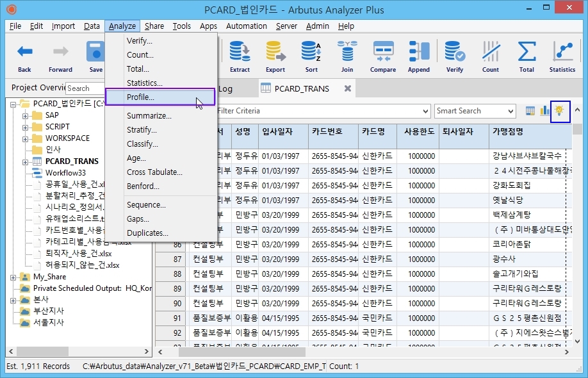Choose Stratify... menu entry
The height and width of the screenshot is (378, 588).
tap(142, 130)
